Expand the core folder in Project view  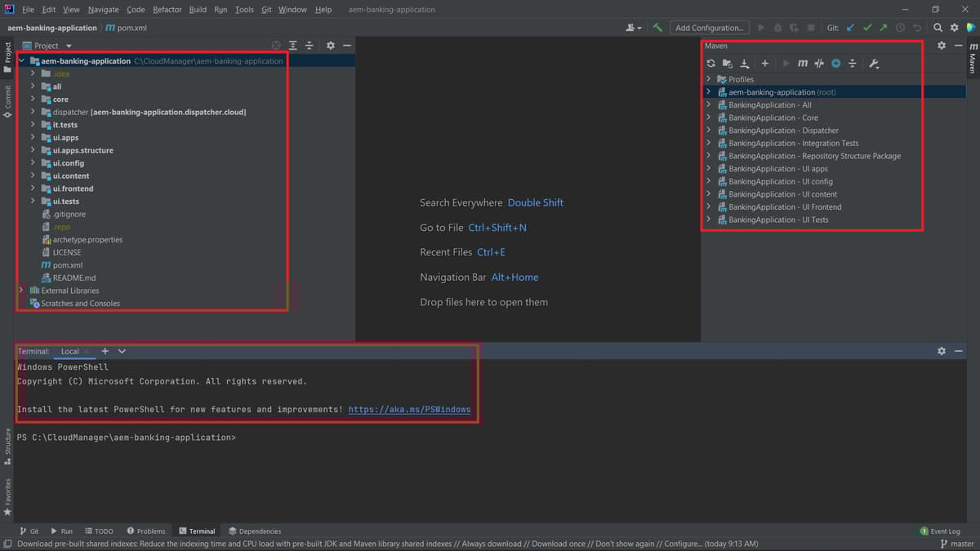33,99
